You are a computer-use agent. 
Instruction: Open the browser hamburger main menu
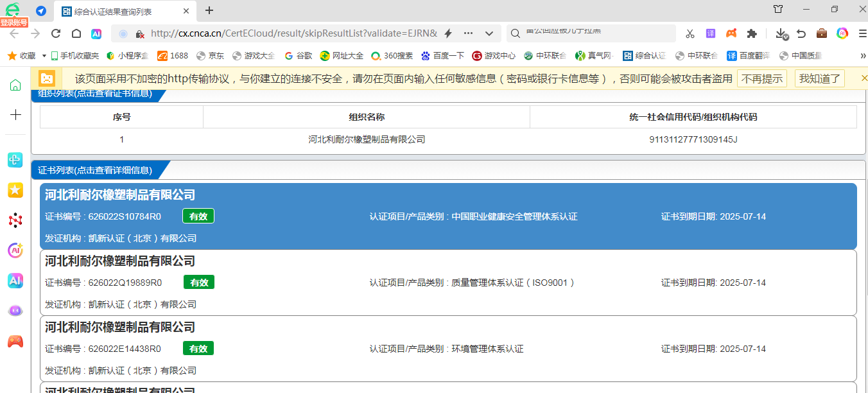pyautogui.click(x=862, y=33)
